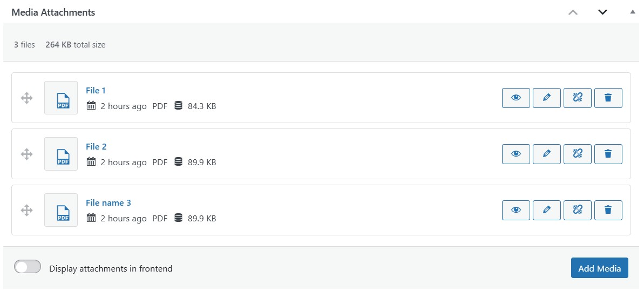
Task: Enable Display attachments in frontend toggle
Action: coord(28,267)
